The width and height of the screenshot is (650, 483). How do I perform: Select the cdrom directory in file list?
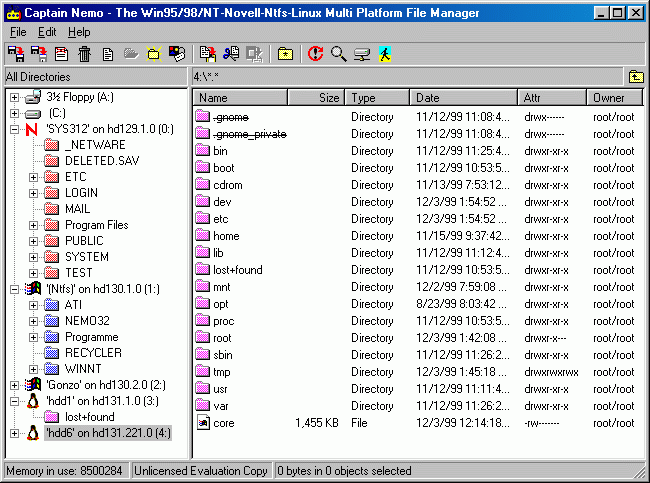click(x=228, y=185)
